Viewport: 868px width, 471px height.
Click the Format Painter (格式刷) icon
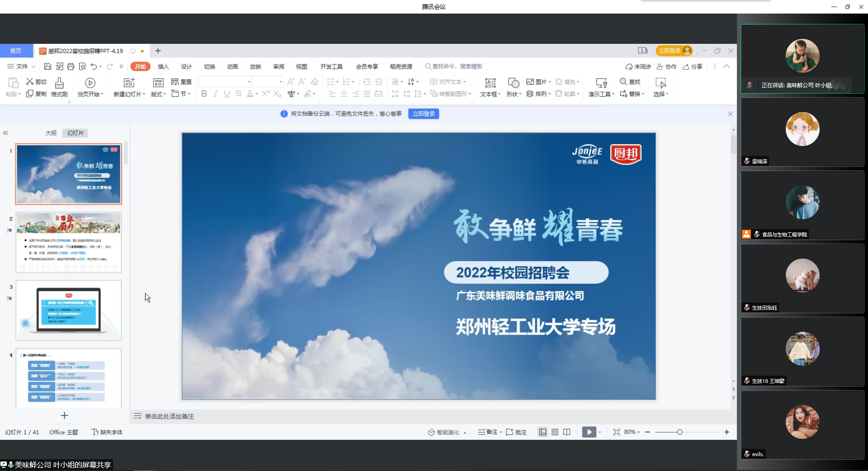(59, 83)
